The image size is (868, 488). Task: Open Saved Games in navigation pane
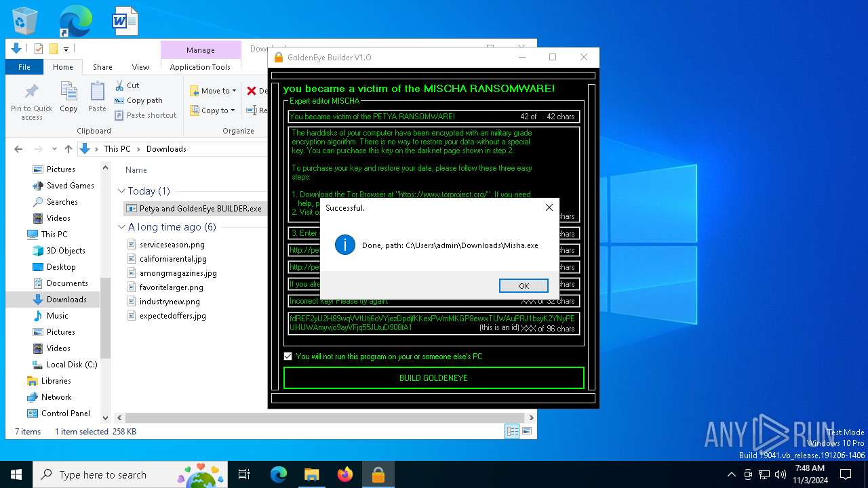pos(63,186)
